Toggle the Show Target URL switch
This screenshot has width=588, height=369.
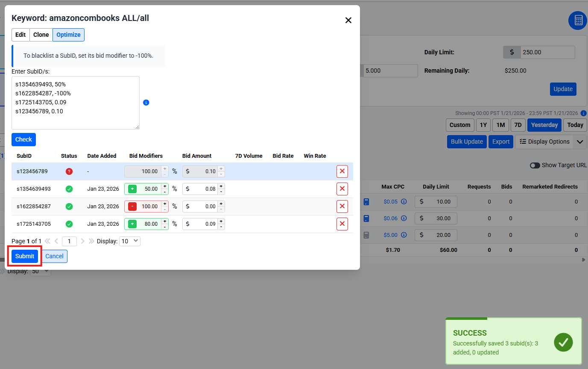click(535, 165)
